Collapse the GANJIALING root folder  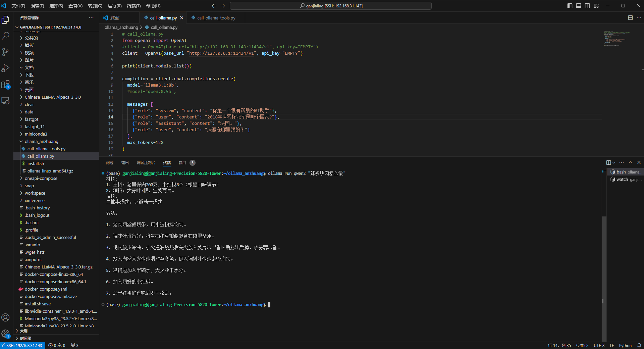click(50, 27)
